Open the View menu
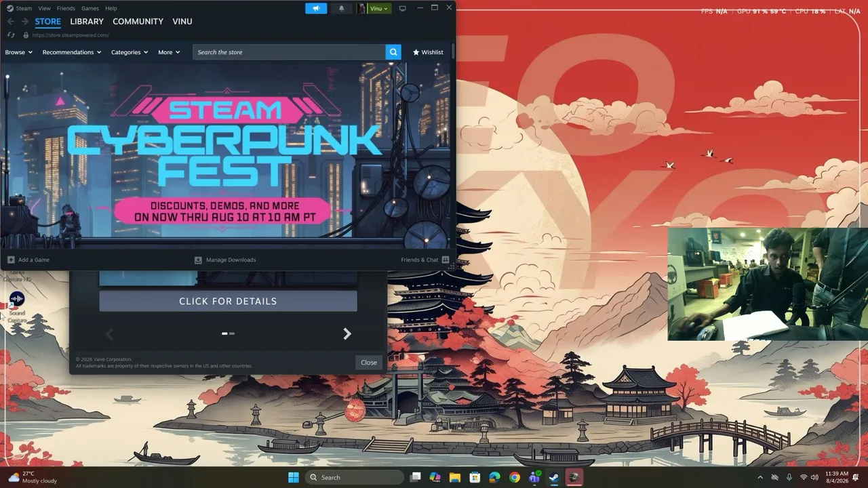This screenshot has height=488, width=868. click(x=44, y=8)
